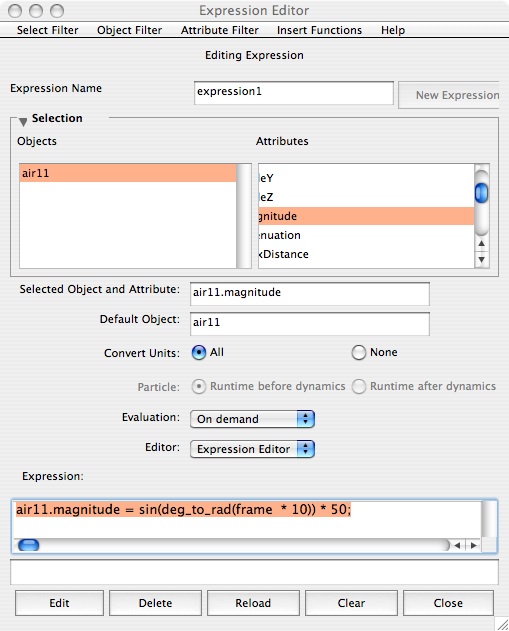Click the Edit button
The height and width of the screenshot is (631, 509).
tap(60, 603)
